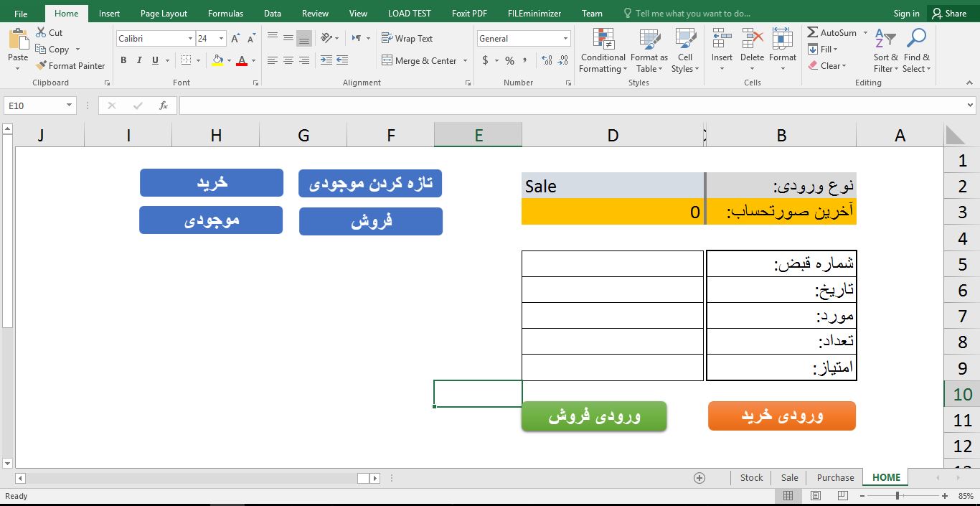Apply percent style format
The width and height of the screenshot is (980, 506).
pos(509,60)
